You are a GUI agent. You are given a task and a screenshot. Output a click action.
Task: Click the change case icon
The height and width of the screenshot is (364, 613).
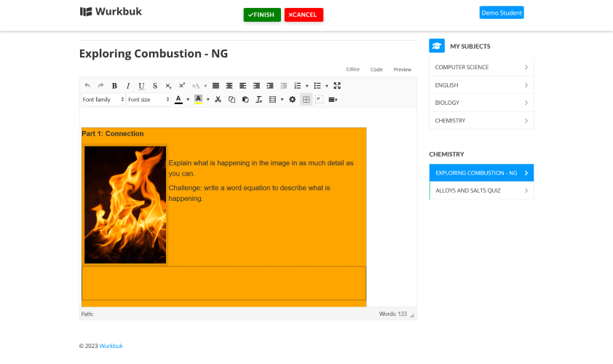coord(196,86)
